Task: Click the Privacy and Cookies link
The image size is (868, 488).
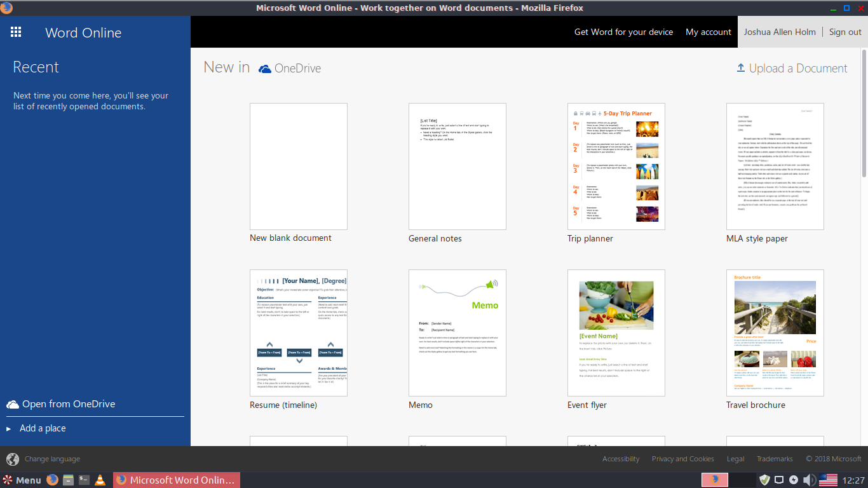Action: 683,459
